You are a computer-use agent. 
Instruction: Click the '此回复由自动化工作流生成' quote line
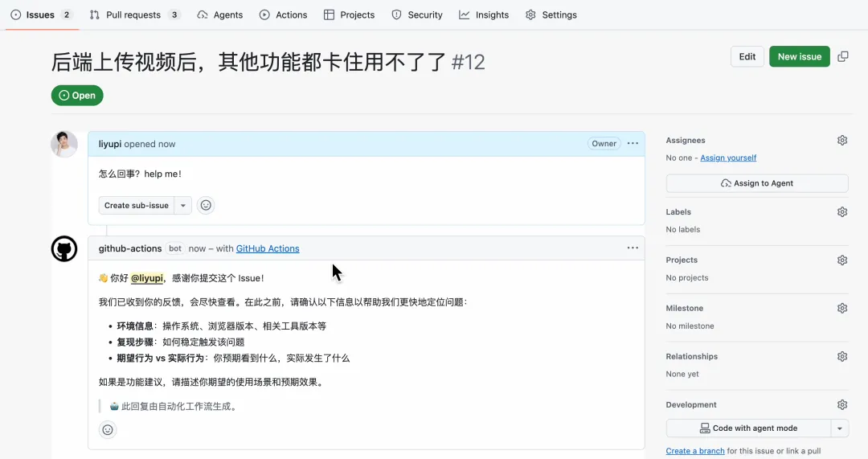pyautogui.click(x=174, y=407)
